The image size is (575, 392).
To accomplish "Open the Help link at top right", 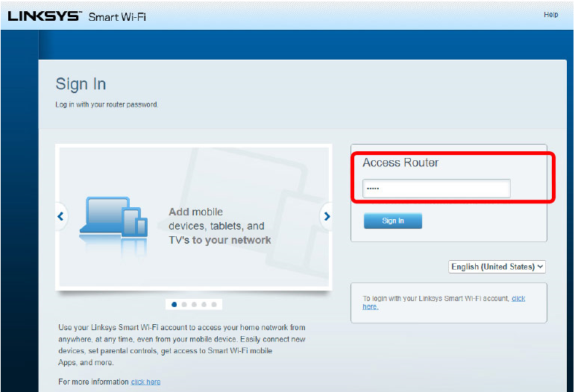I will pos(551,15).
